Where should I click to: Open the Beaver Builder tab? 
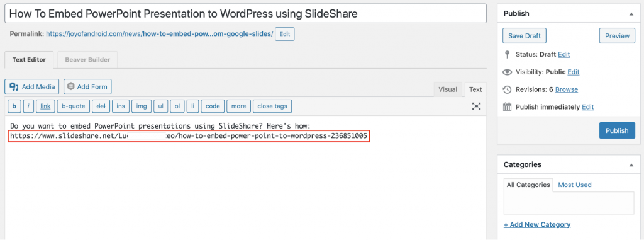[87, 60]
